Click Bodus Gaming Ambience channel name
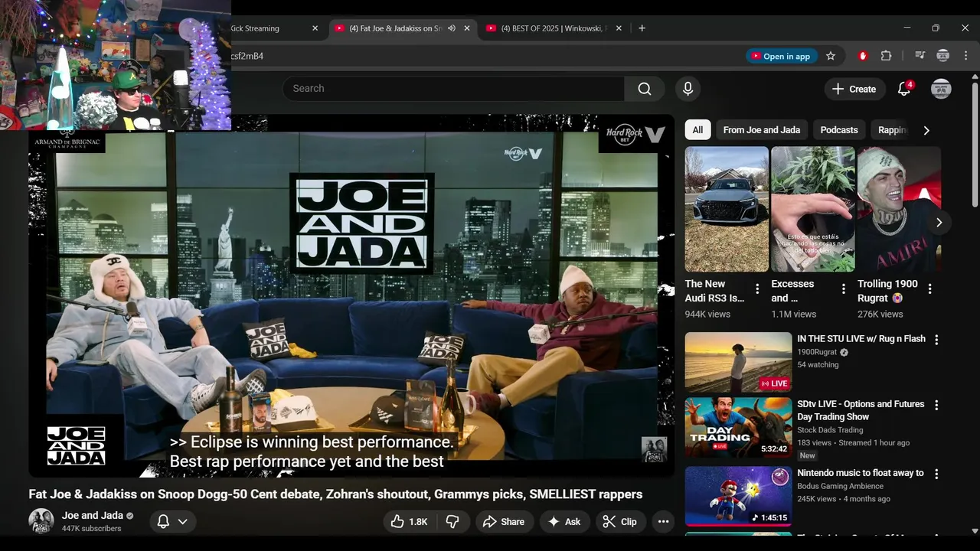 point(841,486)
